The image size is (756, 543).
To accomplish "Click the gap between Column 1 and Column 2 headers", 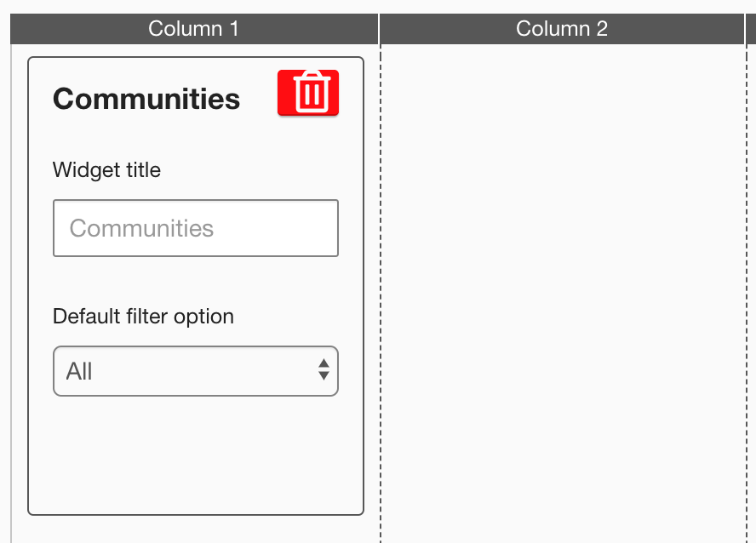I will 379,29.
